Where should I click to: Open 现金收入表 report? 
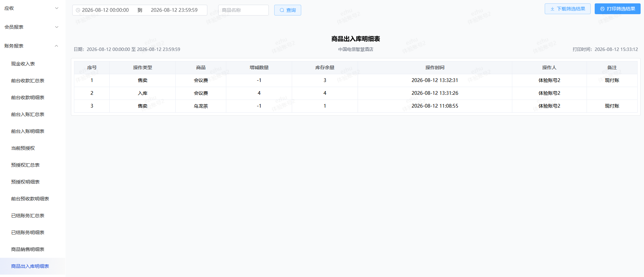[23, 64]
